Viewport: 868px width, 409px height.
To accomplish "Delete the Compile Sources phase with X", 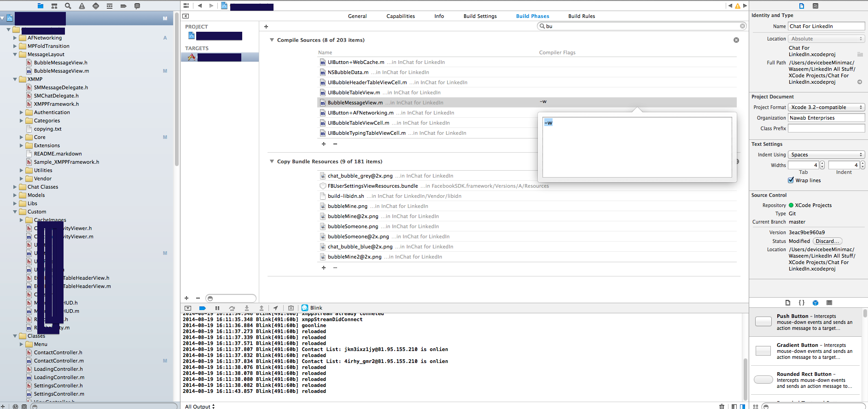I will (x=736, y=40).
